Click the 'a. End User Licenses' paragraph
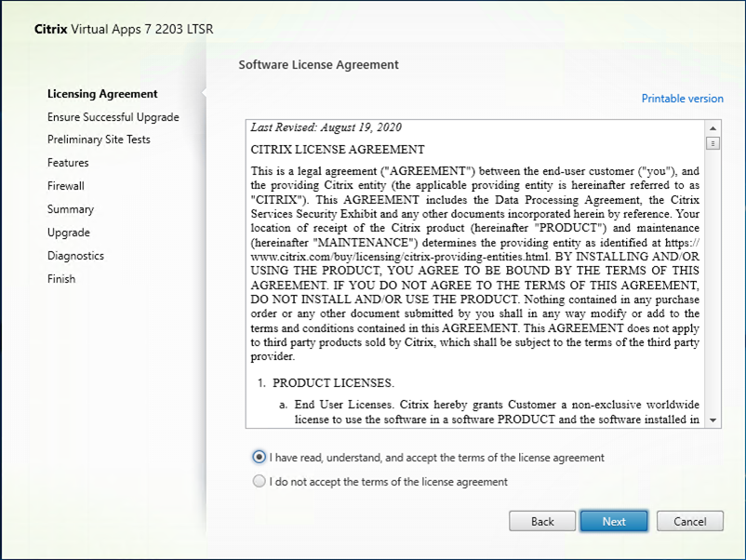The width and height of the screenshot is (746, 560). (x=488, y=412)
